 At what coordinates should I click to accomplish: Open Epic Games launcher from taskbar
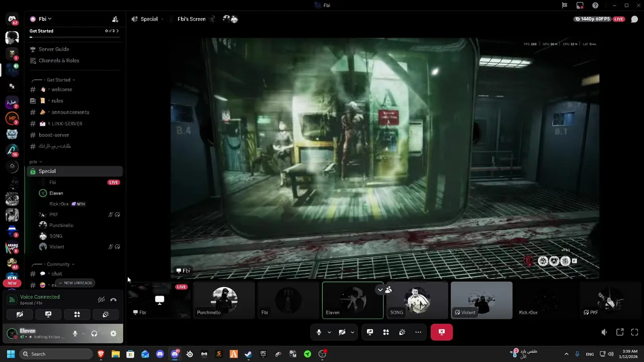coord(263,354)
